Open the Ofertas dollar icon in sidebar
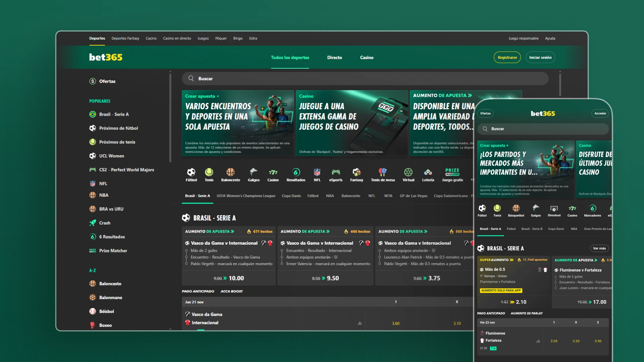The width and height of the screenshot is (644, 362). click(x=93, y=81)
